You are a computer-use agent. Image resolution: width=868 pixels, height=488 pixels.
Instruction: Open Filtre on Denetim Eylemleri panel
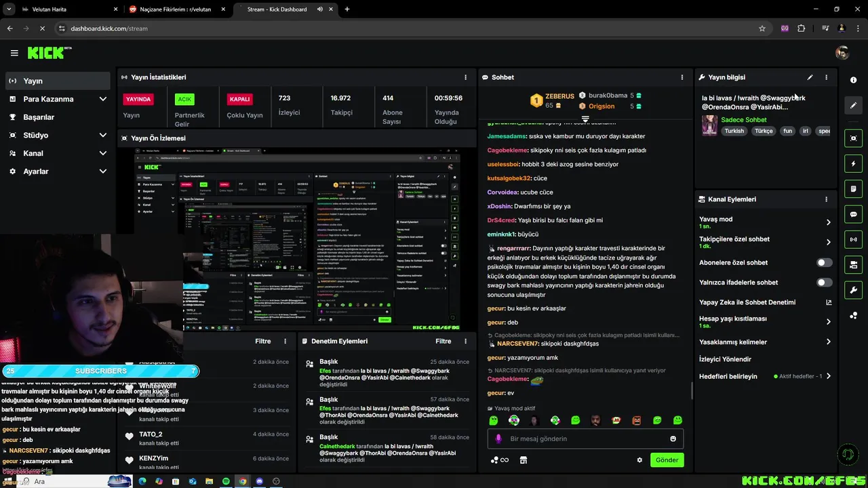click(443, 342)
